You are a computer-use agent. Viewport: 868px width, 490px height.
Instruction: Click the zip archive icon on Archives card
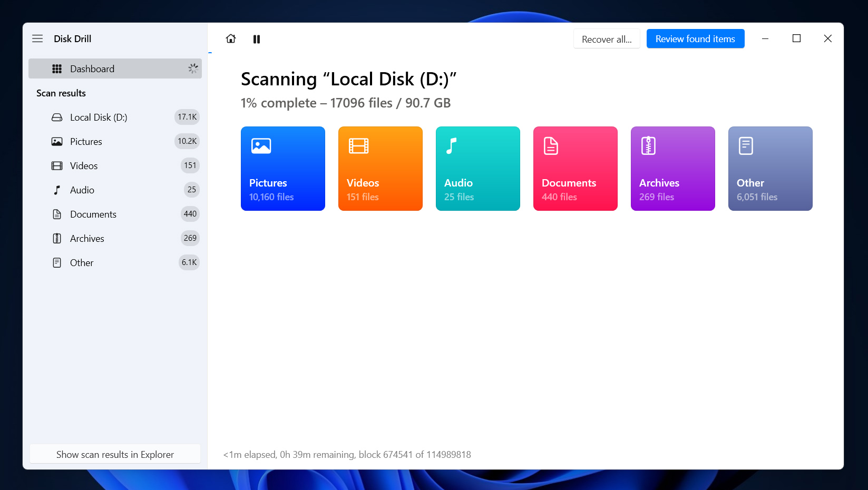(x=648, y=145)
